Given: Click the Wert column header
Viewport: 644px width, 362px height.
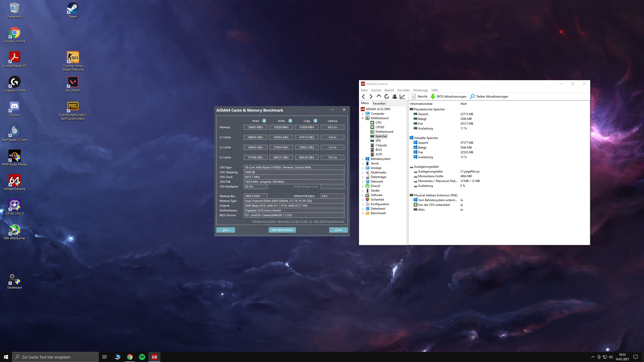Looking at the screenshot, I should 463,104.
